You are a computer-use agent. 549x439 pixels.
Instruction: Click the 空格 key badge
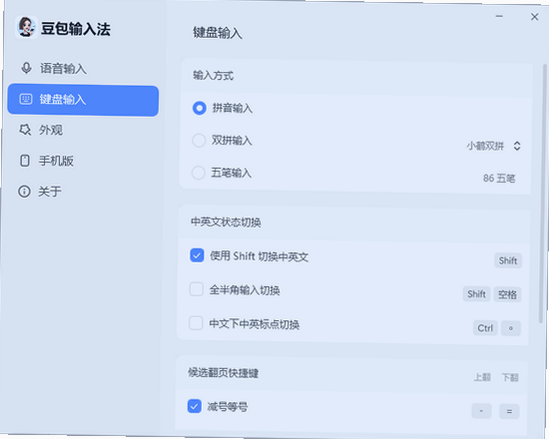(508, 294)
